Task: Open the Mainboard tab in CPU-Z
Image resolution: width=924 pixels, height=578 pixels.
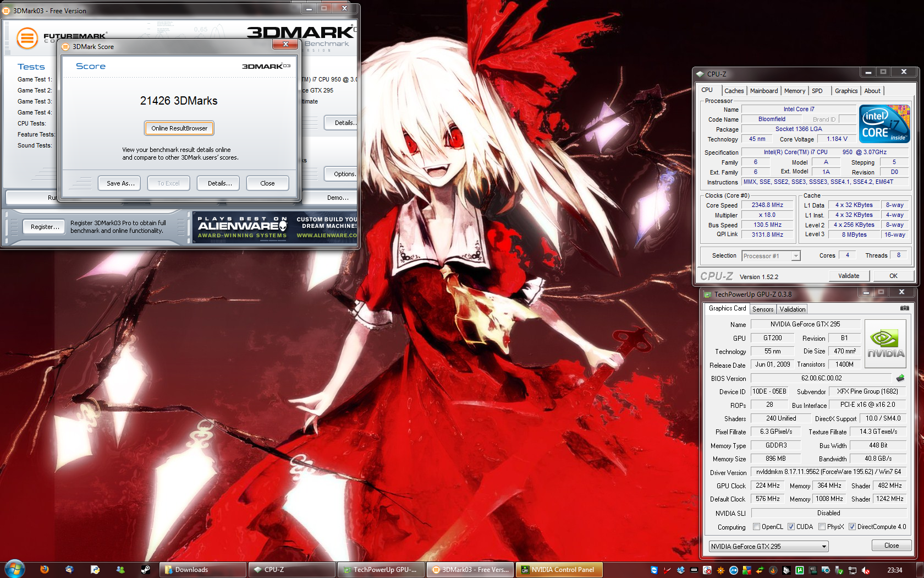Action: click(x=763, y=91)
